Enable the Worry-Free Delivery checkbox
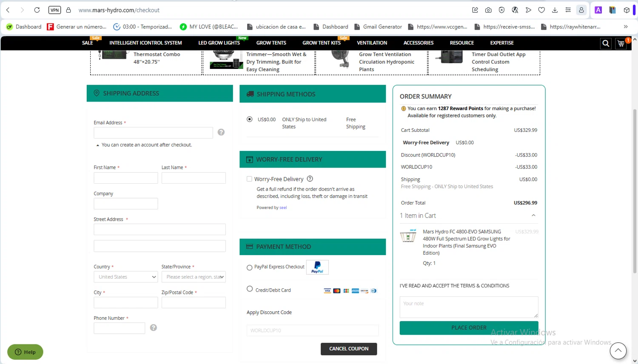The height and width of the screenshot is (364, 638). (x=249, y=179)
